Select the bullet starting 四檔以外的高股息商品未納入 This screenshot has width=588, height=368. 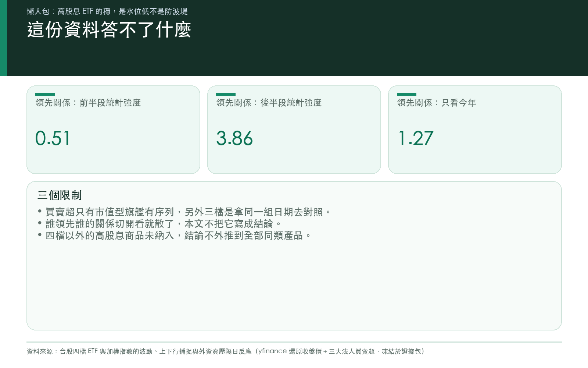pos(175,236)
